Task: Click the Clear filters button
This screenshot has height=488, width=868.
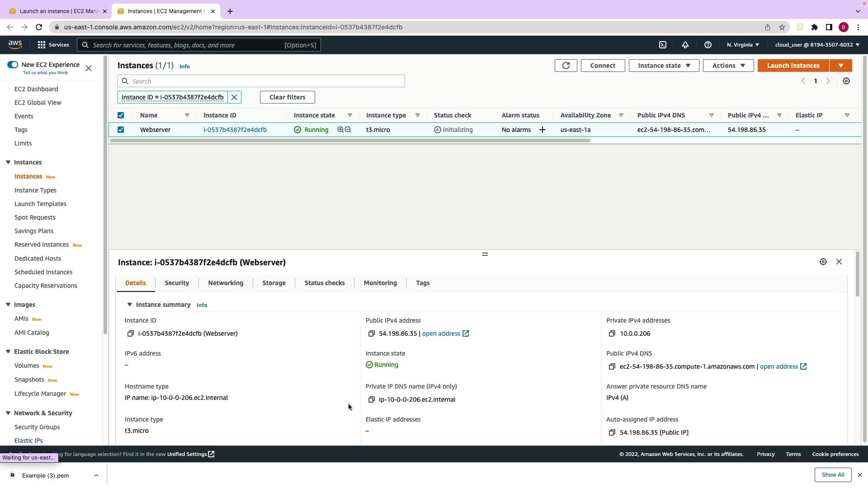Action: click(287, 97)
